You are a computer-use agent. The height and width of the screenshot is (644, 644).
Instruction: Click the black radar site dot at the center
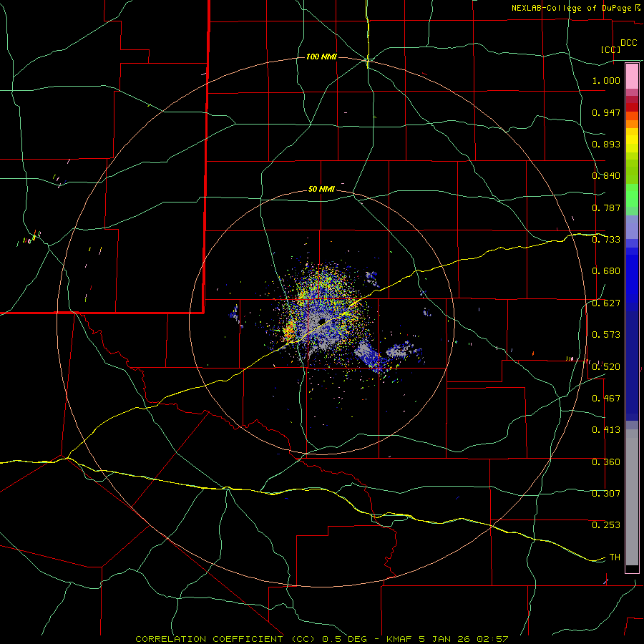click(x=322, y=321)
